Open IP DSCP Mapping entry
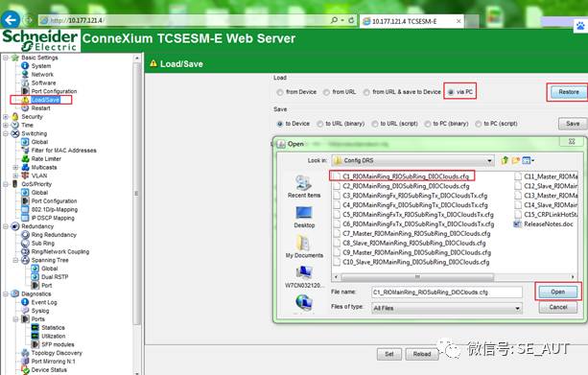588x375 pixels. coord(53,218)
